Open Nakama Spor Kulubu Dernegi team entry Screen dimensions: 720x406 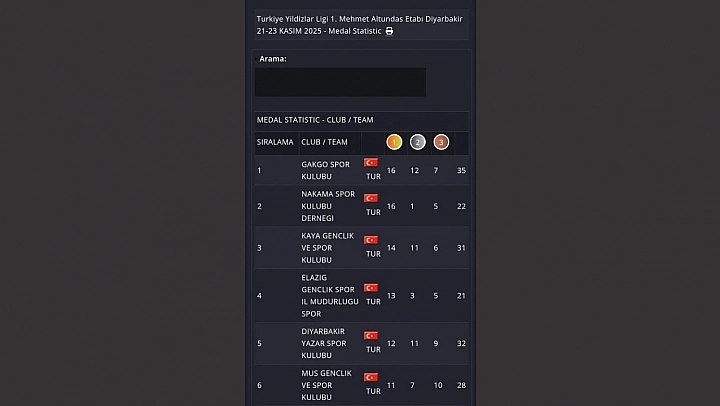[x=328, y=206]
